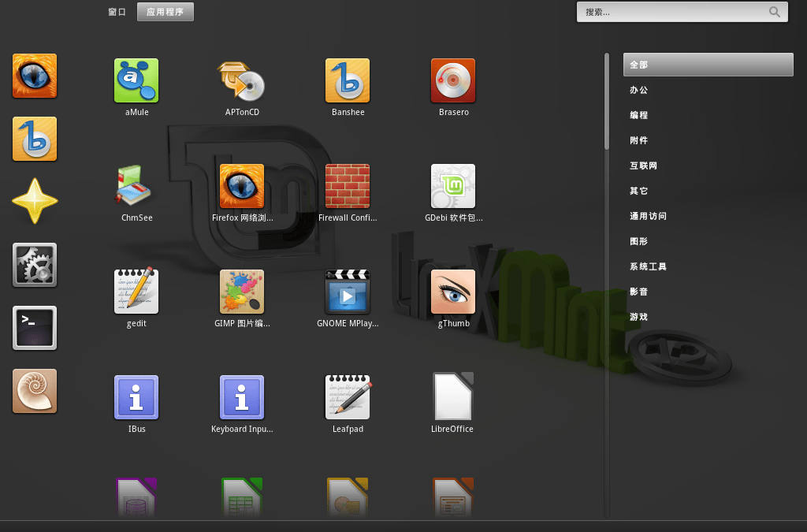The height and width of the screenshot is (532, 807).
Task: Show the 全部 category
Action: point(708,65)
